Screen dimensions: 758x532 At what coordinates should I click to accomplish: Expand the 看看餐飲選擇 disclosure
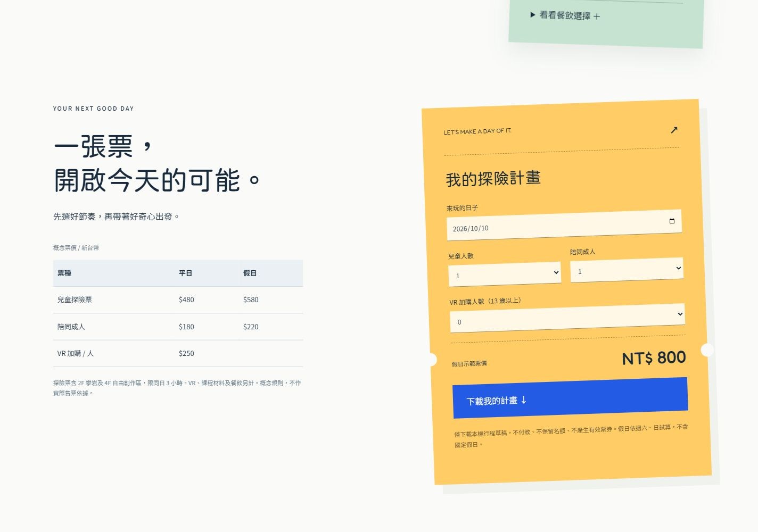[565, 15]
